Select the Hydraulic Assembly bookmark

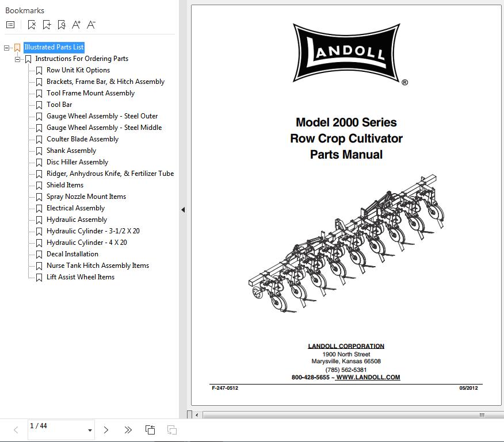click(x=77, y=220)
